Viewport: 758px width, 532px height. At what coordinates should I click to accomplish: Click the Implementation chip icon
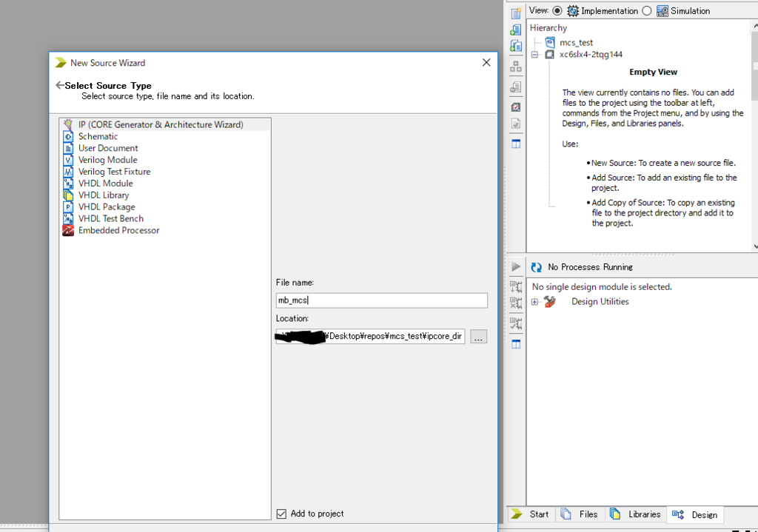(572, 10)
